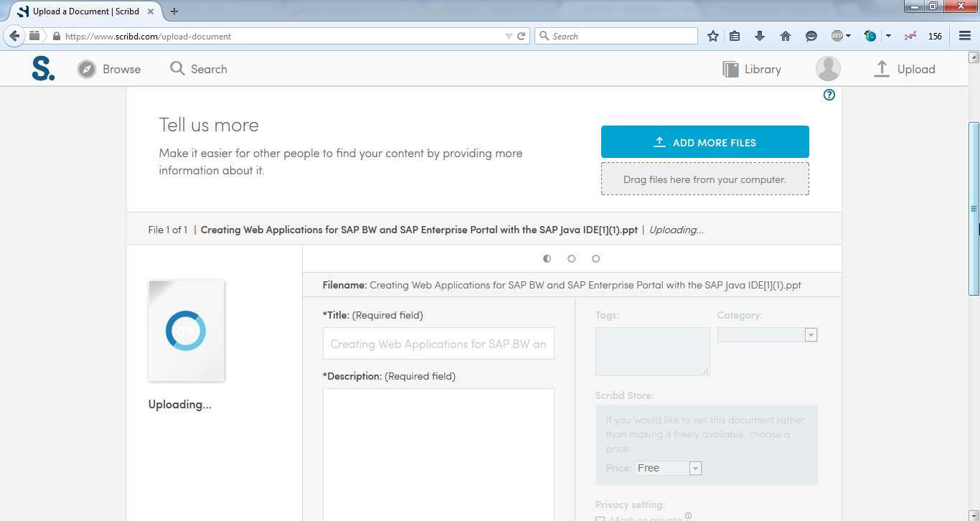980x521 pixels.
Task: Bookmark this page with the star icon
Action: coord(712,36)
